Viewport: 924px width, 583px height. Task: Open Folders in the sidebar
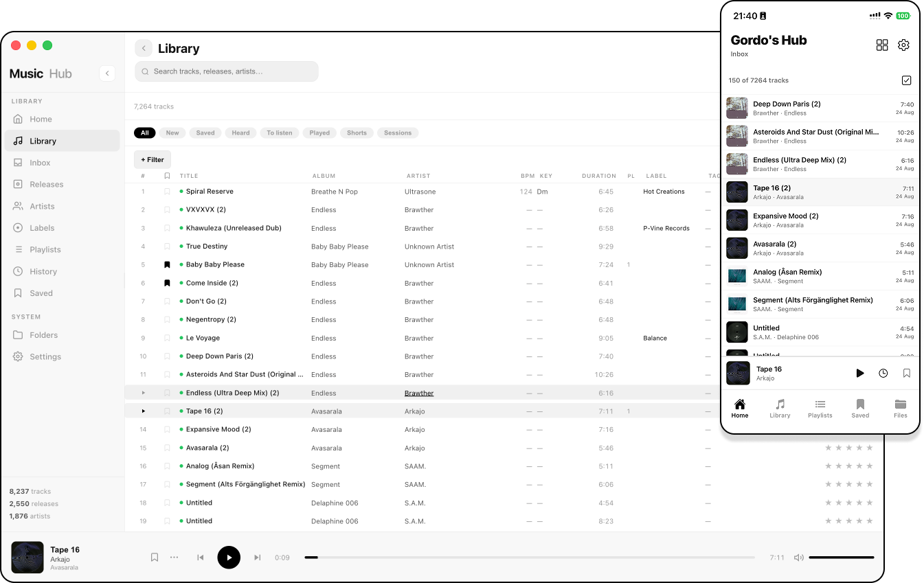tap(63, 335)
